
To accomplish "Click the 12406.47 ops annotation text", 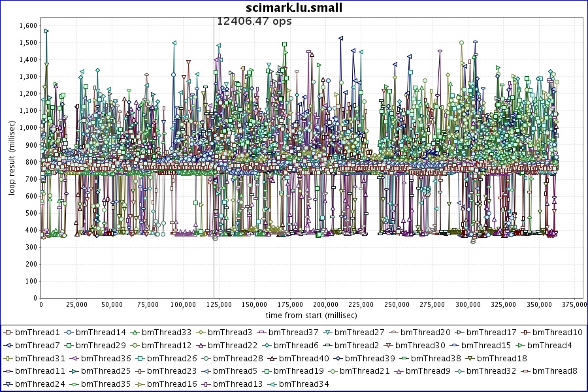I will [x=254, y=21].
